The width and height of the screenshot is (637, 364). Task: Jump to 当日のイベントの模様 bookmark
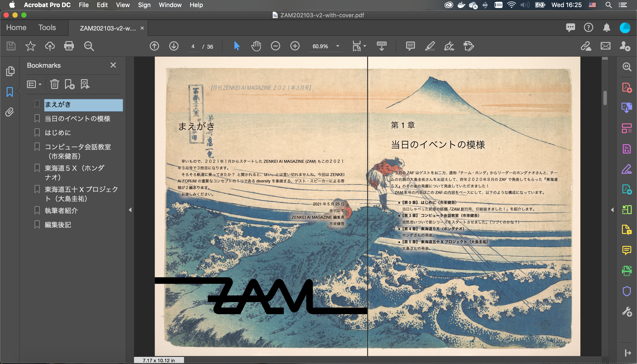(x=77, y=119)
